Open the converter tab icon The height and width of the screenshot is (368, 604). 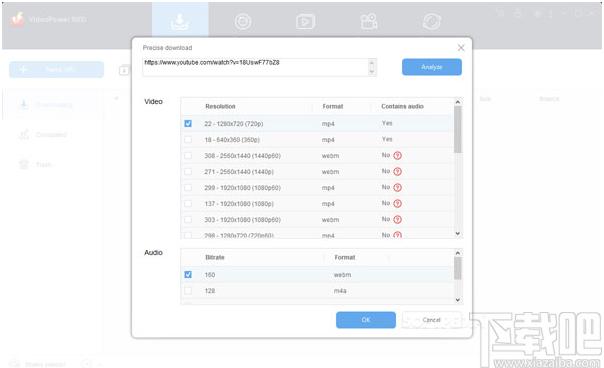[431, 21]
